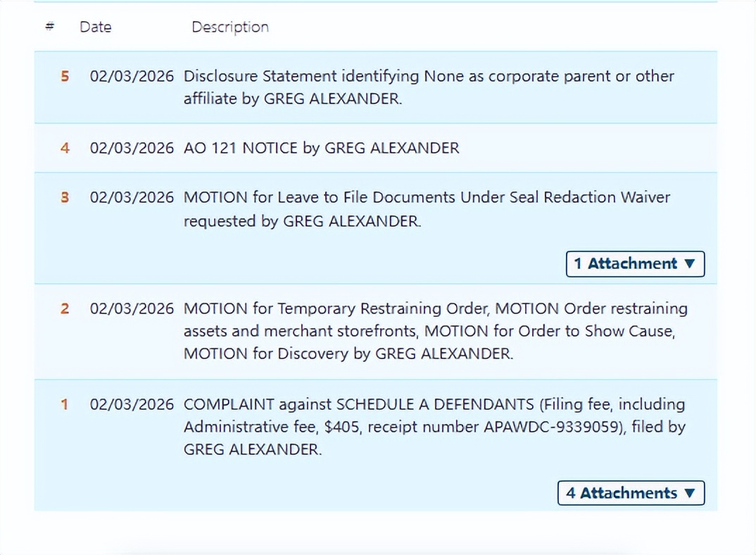Click the # column header
The width and height of the screenshot is (756, 555).
49,27
